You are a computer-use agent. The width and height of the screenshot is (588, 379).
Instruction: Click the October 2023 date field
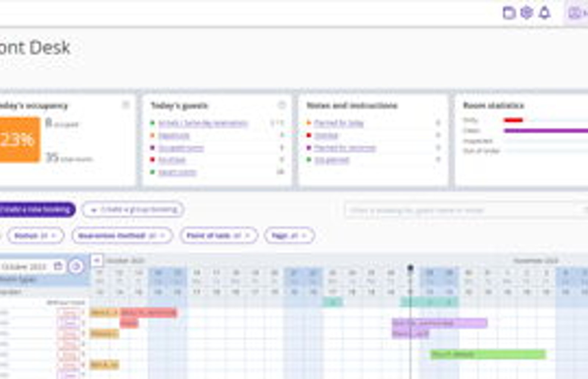tap(32, 266)
